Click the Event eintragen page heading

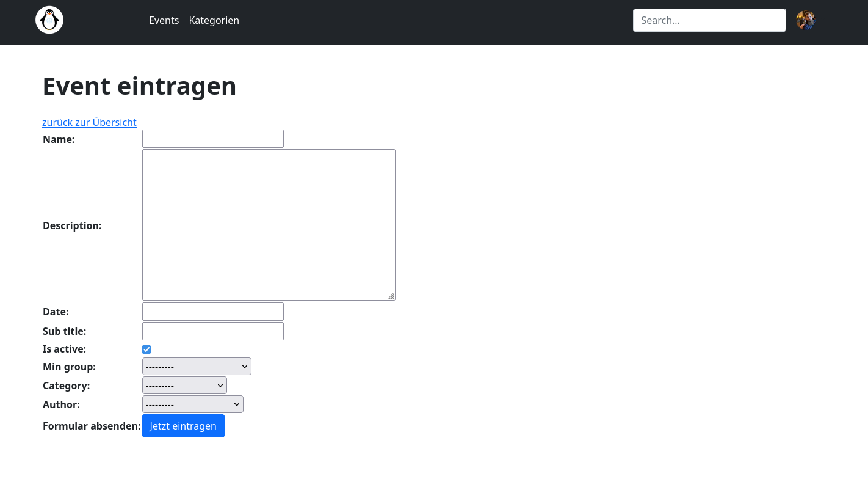point(139,86)
